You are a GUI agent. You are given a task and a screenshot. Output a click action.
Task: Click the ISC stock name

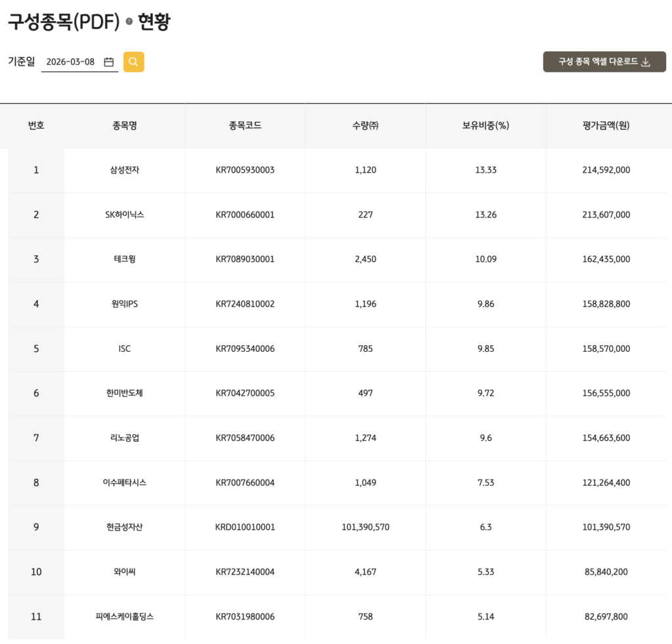coord(125,349)
